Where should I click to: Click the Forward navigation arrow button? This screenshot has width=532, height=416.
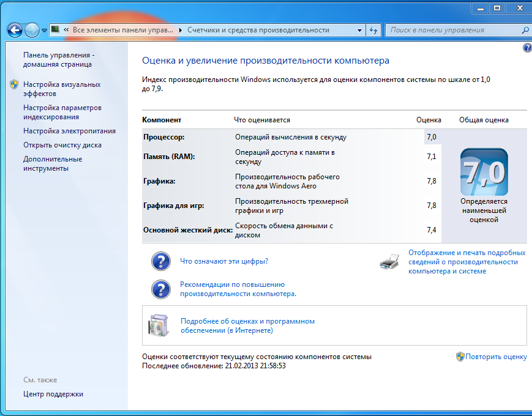point(32,30)
